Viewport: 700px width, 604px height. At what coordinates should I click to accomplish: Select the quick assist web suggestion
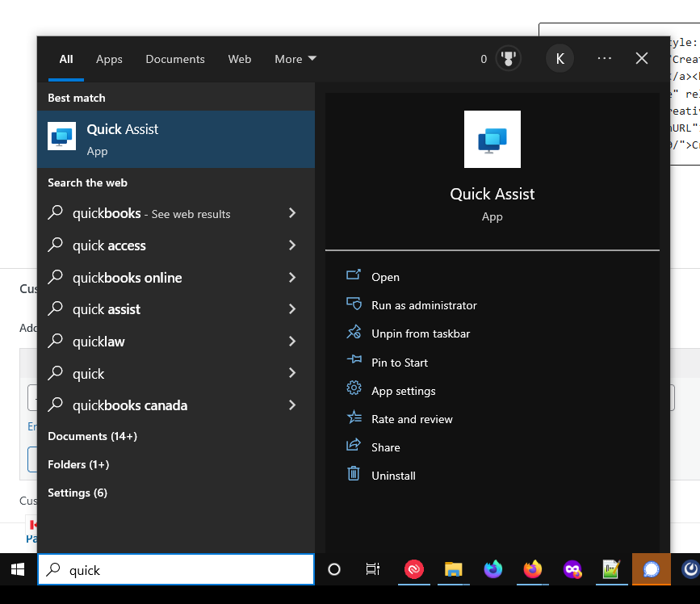176,309
